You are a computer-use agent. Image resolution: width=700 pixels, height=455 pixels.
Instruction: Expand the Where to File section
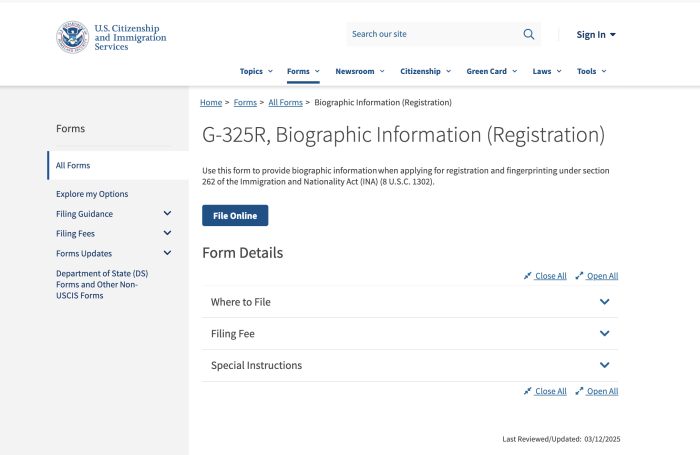click(410, 302)
